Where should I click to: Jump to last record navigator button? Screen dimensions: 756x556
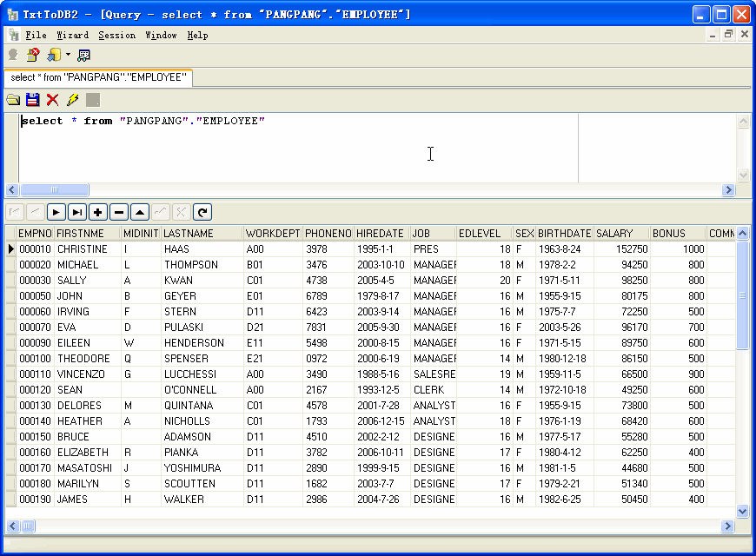77,212
